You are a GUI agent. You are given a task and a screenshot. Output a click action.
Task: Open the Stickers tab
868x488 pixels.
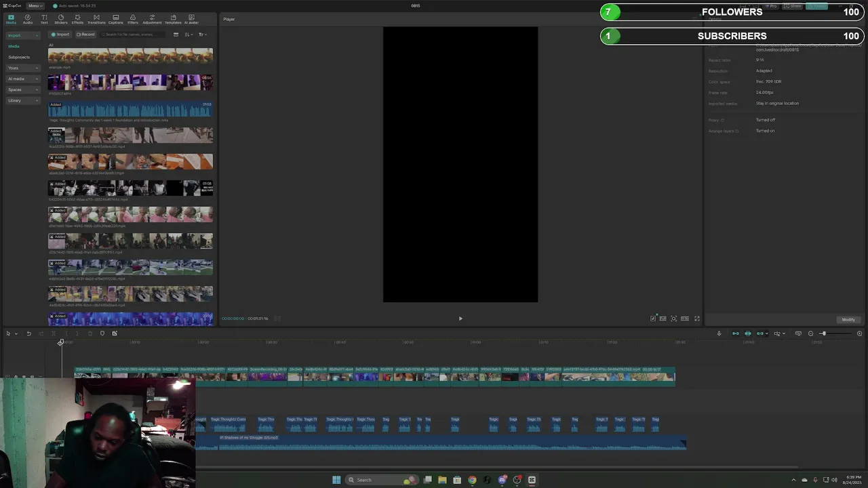(61, 19)
